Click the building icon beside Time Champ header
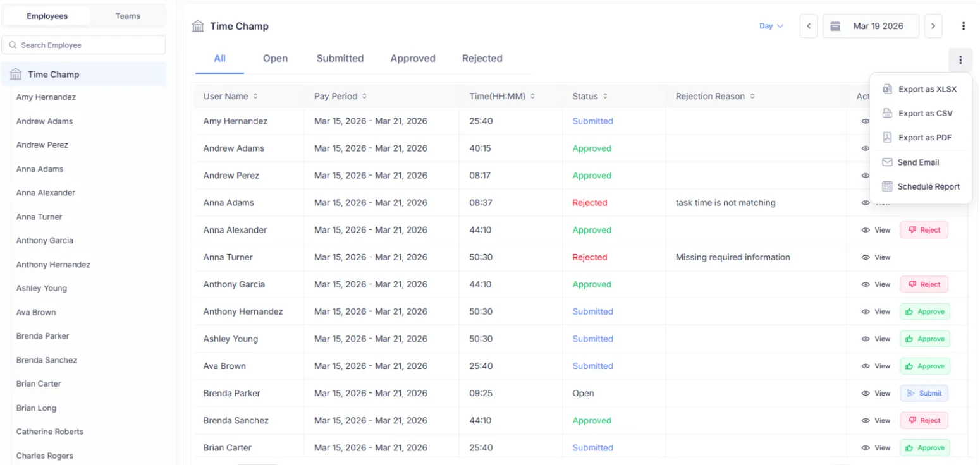The image size is (980, 465). point(199,26)
